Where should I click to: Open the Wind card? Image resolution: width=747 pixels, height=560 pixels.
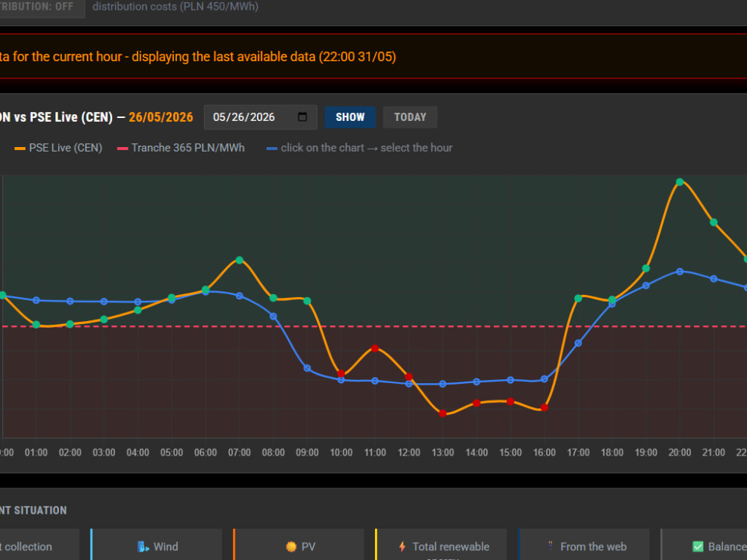156,544
